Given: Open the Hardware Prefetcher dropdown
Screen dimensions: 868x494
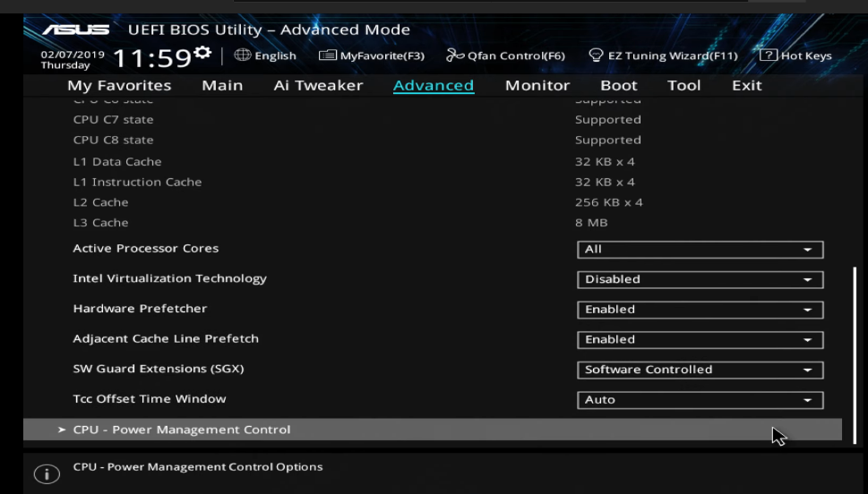Looking at the screenshot, I should point(700,310).
